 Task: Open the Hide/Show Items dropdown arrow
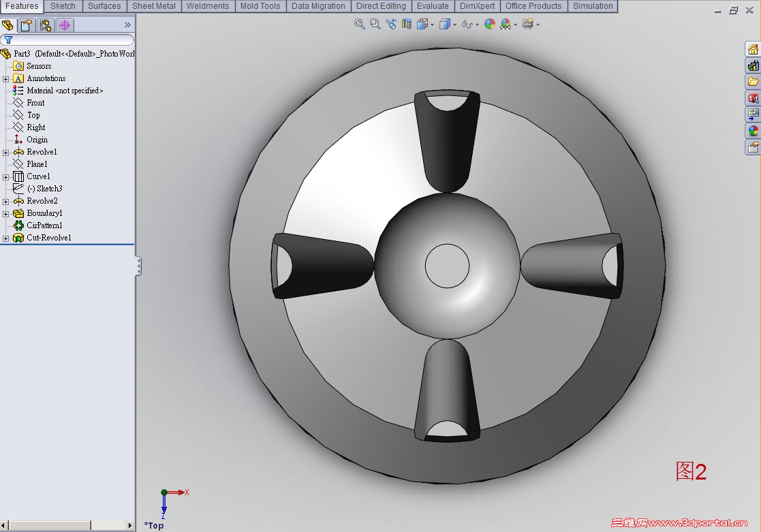pos(477,25)
